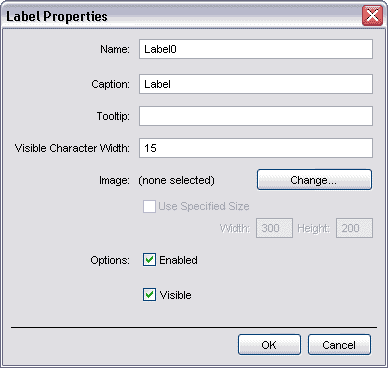Click into the Name field containing Label0
This screenshot has width=388, height=368.
256,49
